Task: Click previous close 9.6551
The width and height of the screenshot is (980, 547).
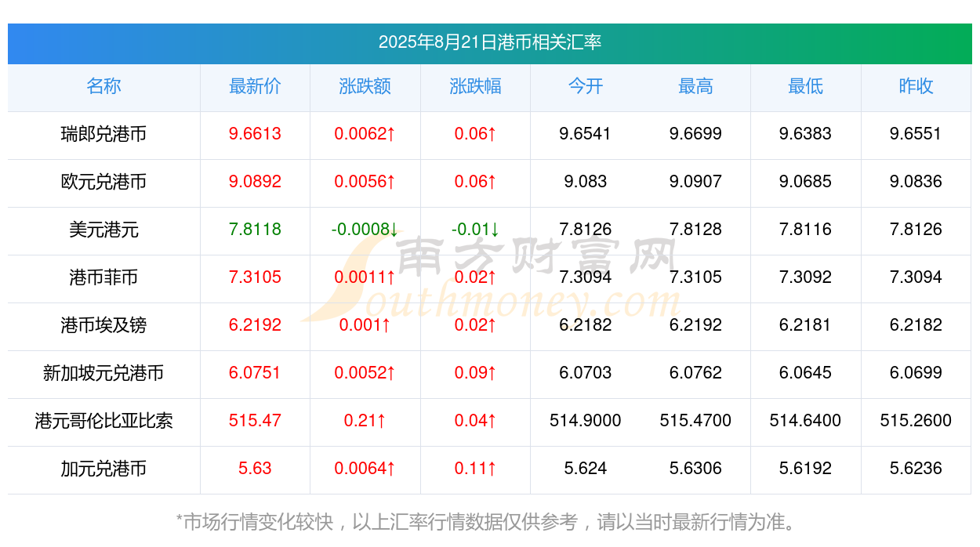Action: tap(916, 134)
